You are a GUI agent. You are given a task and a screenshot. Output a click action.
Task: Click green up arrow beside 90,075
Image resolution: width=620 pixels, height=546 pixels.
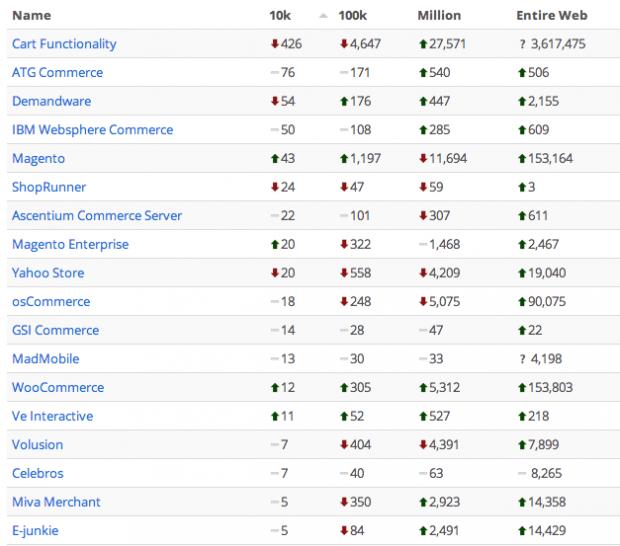(522, 302)
